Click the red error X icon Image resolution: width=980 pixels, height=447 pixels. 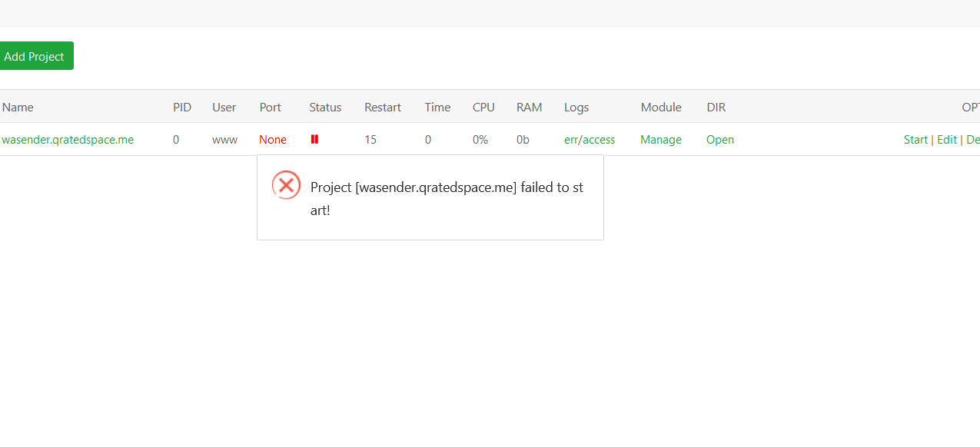click(286, 185)
